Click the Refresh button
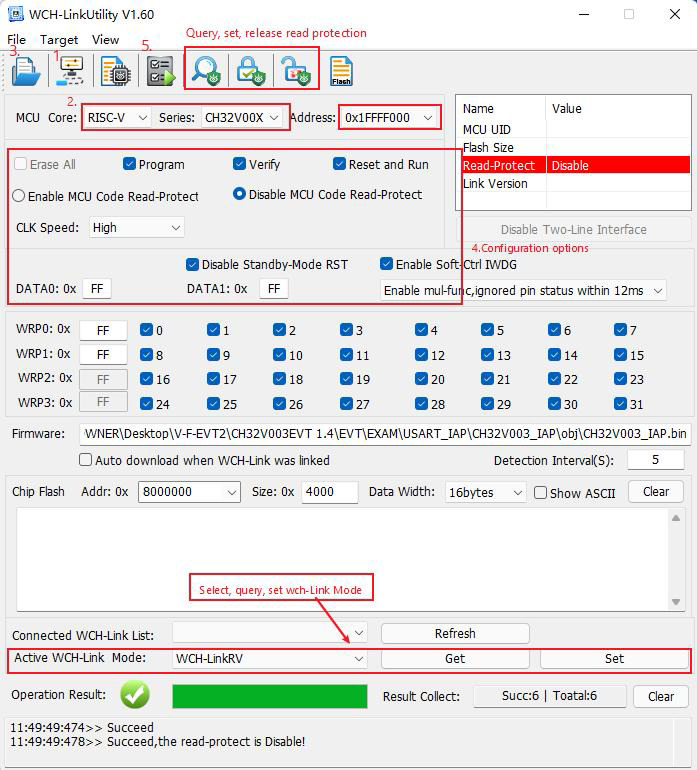This screenshot has width=697, height=770. tap(455, 634)
